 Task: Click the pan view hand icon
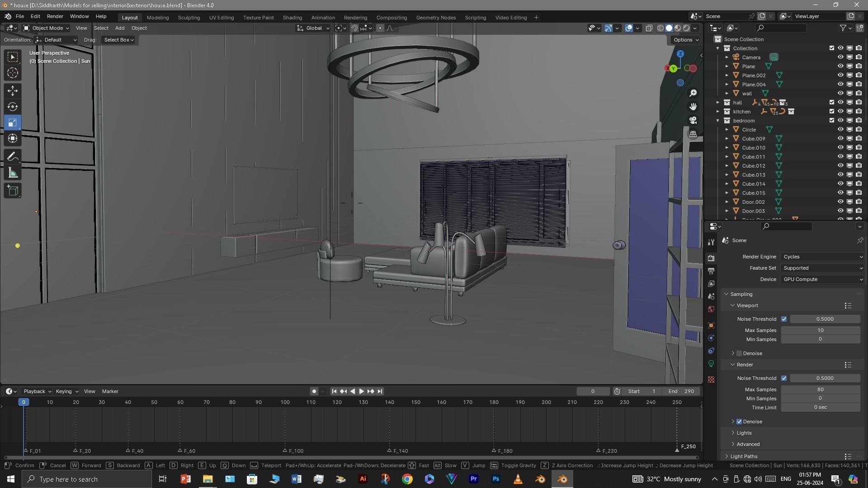pos(693,107)
